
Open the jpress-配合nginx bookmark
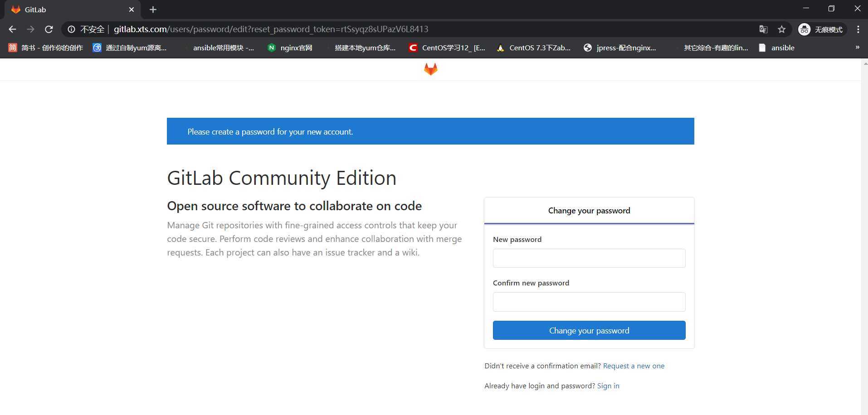(x=620, y=48)
